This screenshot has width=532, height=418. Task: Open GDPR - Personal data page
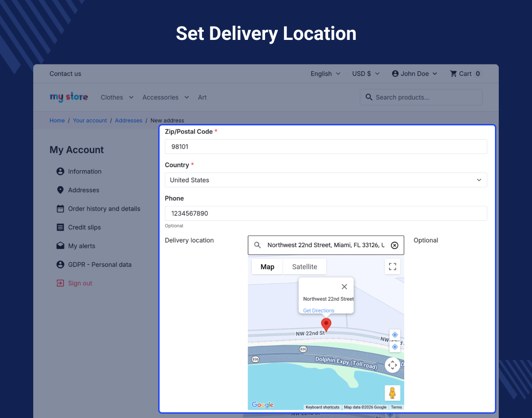100,265
